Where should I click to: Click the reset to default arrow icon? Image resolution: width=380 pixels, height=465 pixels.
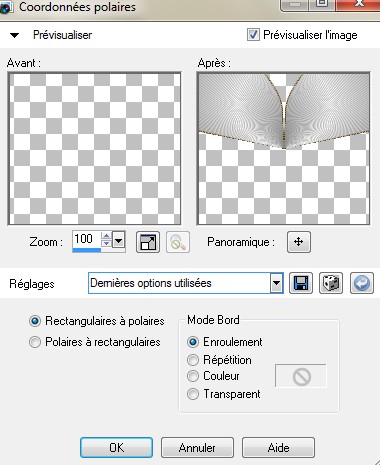click(362, 283)
